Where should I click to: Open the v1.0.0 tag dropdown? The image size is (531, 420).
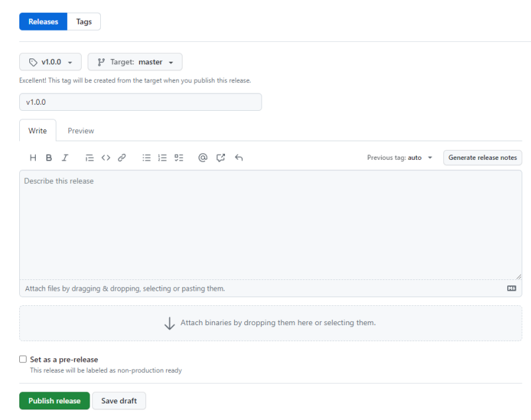pos(50,62)
